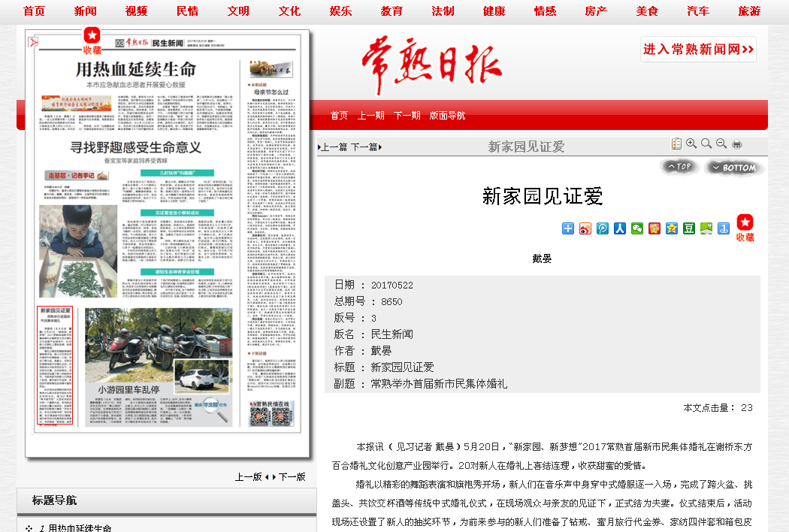Open 健康 in top navigation

click(x=494, y=11)
